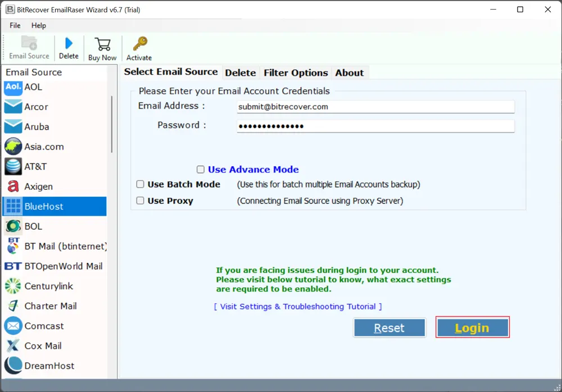This screenshot has width=562, height=392.
Task: Choose the Axigen red letter icon
Action: pos(13,186)
